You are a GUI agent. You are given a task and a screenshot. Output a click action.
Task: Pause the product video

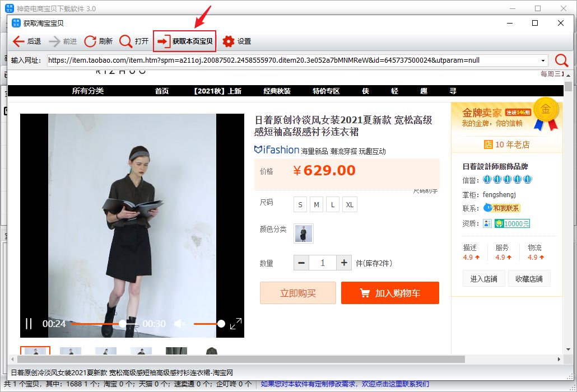(29, 324)
